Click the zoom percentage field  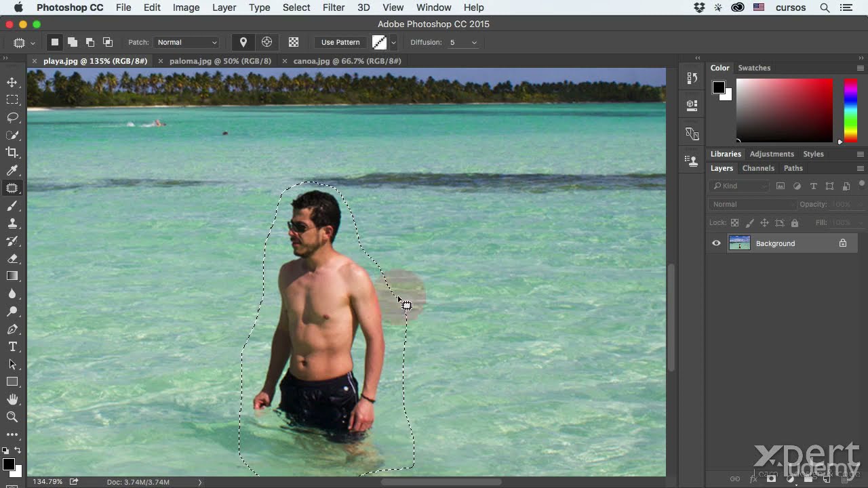(x=47, y=482)
